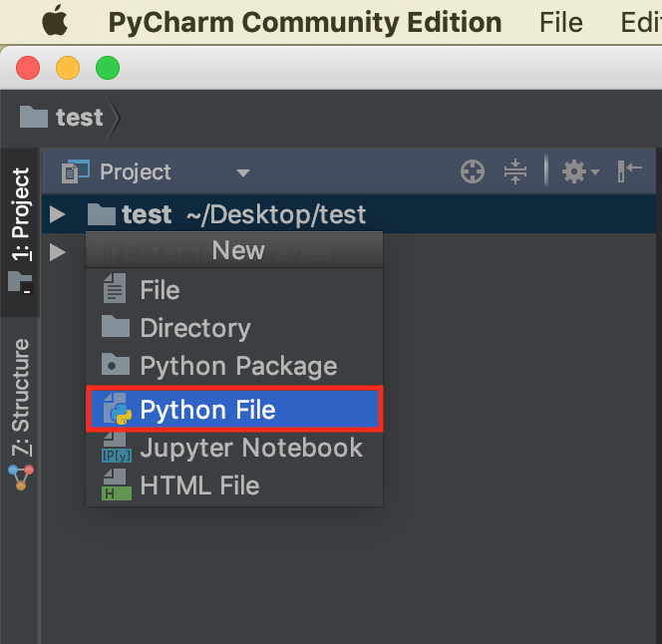Hide the Project tool window
Image resolution: width=662 pixels, height=644 pixels.
630,171
